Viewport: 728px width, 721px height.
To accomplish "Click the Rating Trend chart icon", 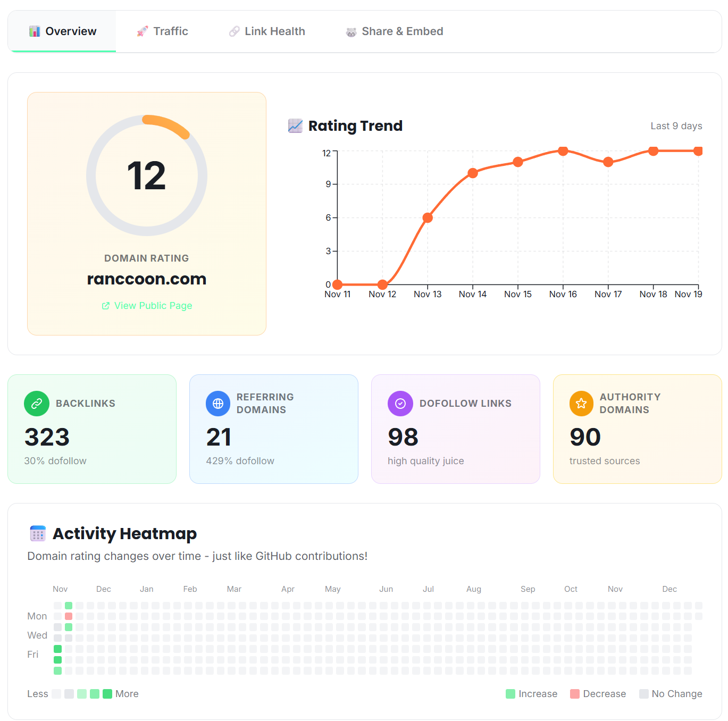I will (x=295, y=125).
